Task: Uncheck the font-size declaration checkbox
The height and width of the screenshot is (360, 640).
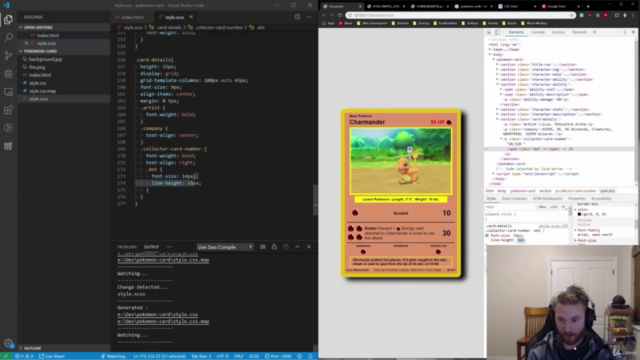Action: pyautogui.click(x=487, y=236)
